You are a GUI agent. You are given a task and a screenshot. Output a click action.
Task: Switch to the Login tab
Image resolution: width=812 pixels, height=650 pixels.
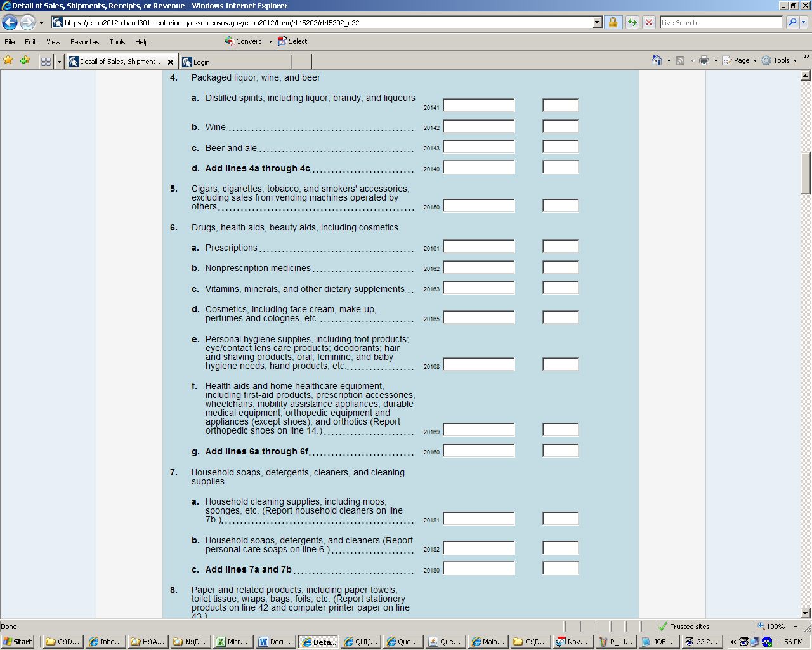235,62
